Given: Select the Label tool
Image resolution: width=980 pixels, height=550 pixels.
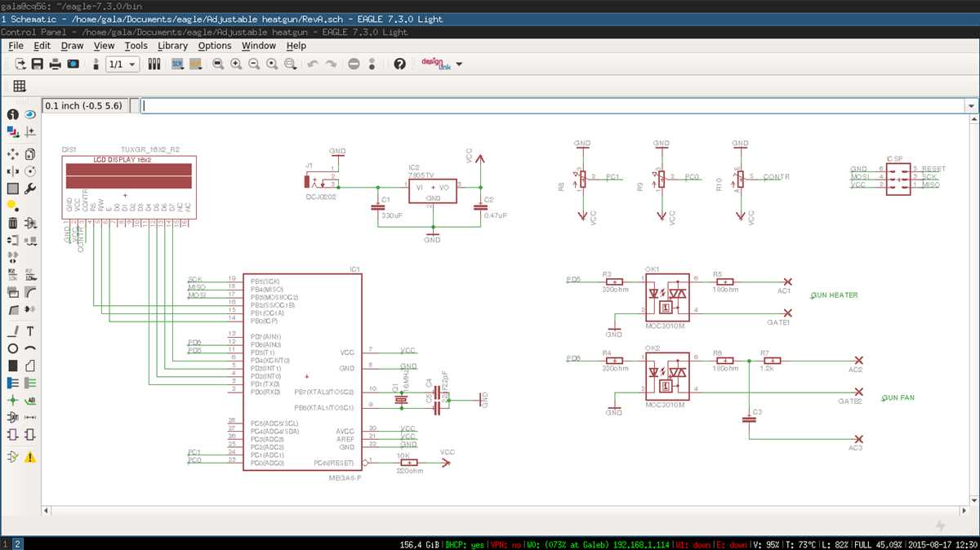Looking at the screenshot, I should pyautogui.click(x=30, y=401).
